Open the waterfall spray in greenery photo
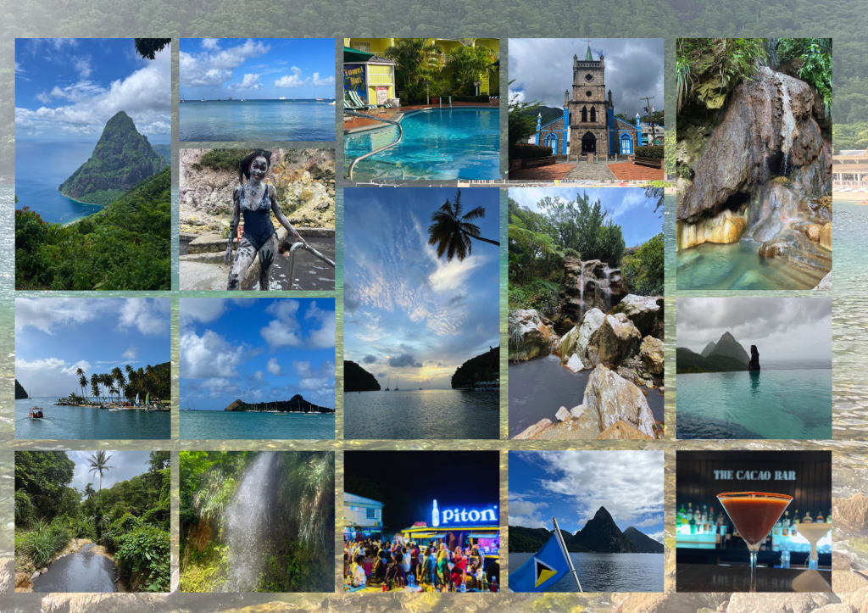Image resolution: width=868 pixels, height=613 pixels. (257, 521)
